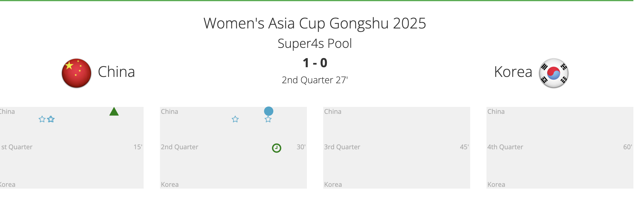Viewport: 644px width, 198px height.
Task: Click the 1 - 0 match score
Action: [315, 63]
